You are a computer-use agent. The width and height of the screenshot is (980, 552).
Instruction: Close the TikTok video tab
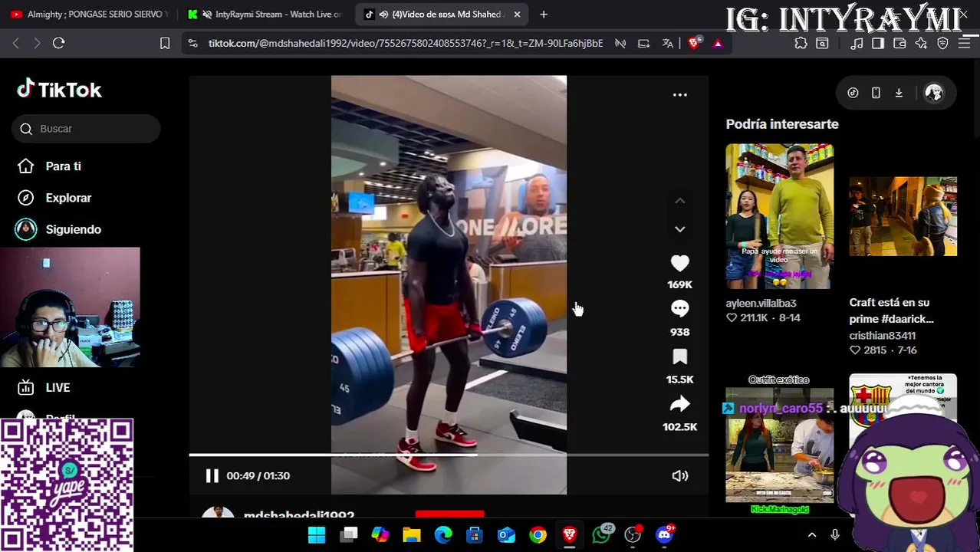tap(517, 15)
